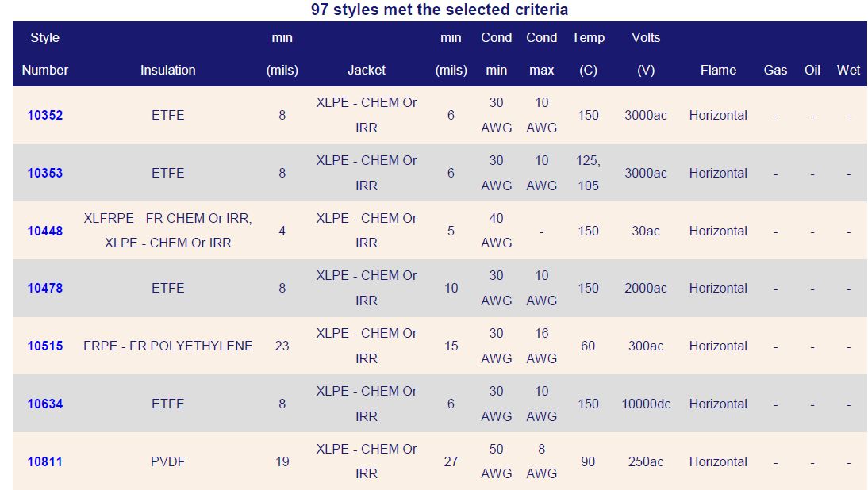Click the Flame column header
This screenshot has height=490, width=868.
pos(718,70)
